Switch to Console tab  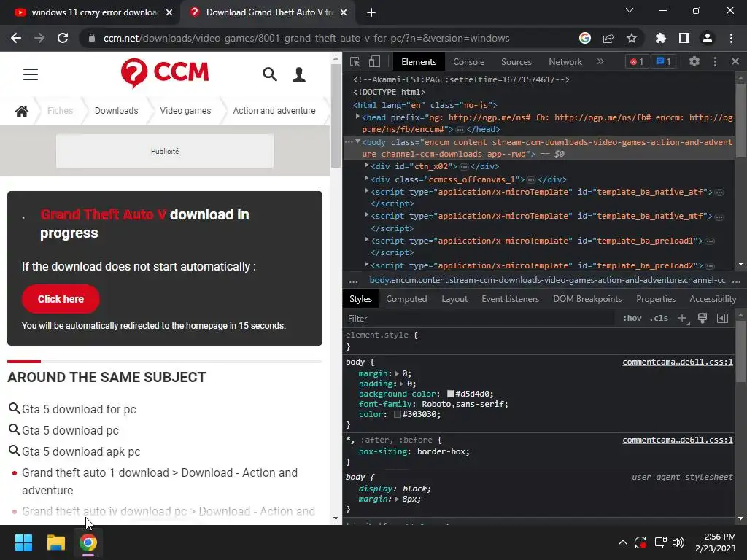(x=469, y=62)
